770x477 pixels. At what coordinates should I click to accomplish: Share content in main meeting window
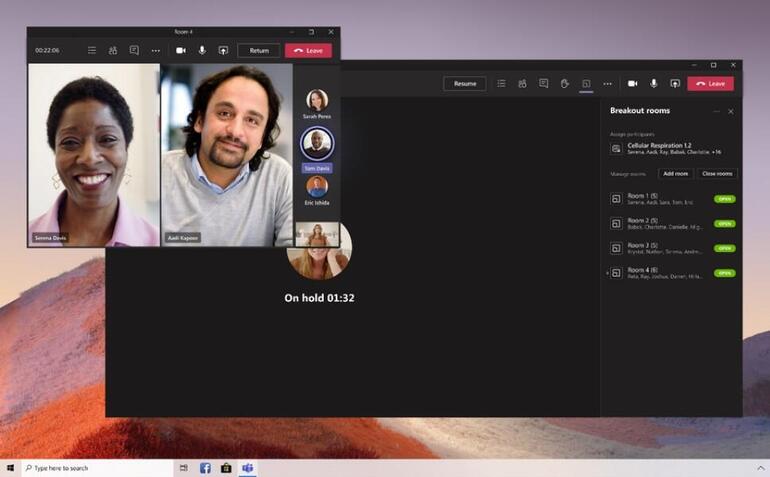click(675, 84)
